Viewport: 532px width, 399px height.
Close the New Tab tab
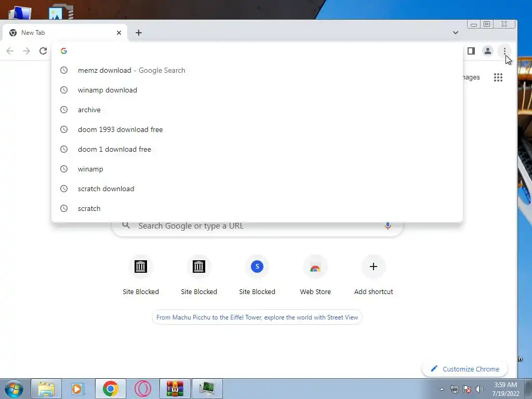[119, 33]
